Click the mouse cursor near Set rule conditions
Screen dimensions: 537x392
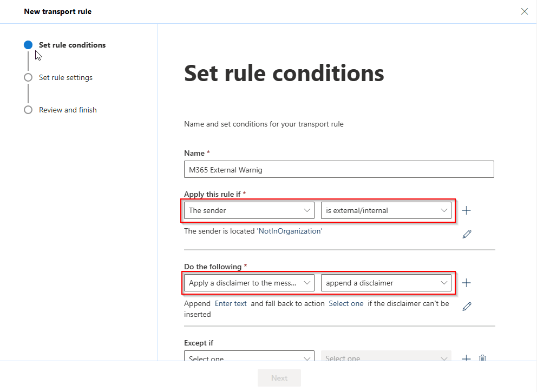click(x=37, y=55)
